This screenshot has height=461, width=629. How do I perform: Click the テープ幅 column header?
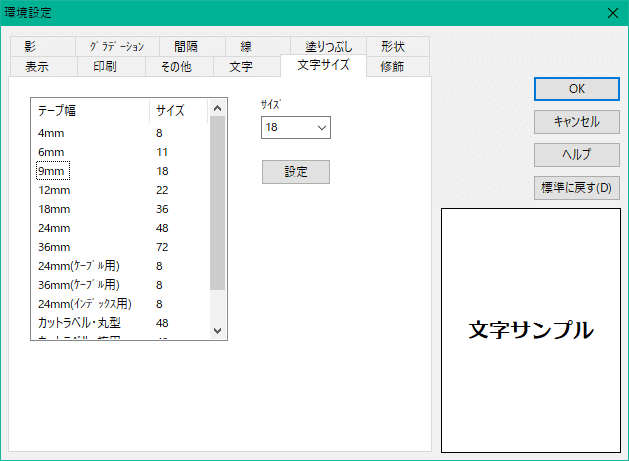tap(90, 110)
